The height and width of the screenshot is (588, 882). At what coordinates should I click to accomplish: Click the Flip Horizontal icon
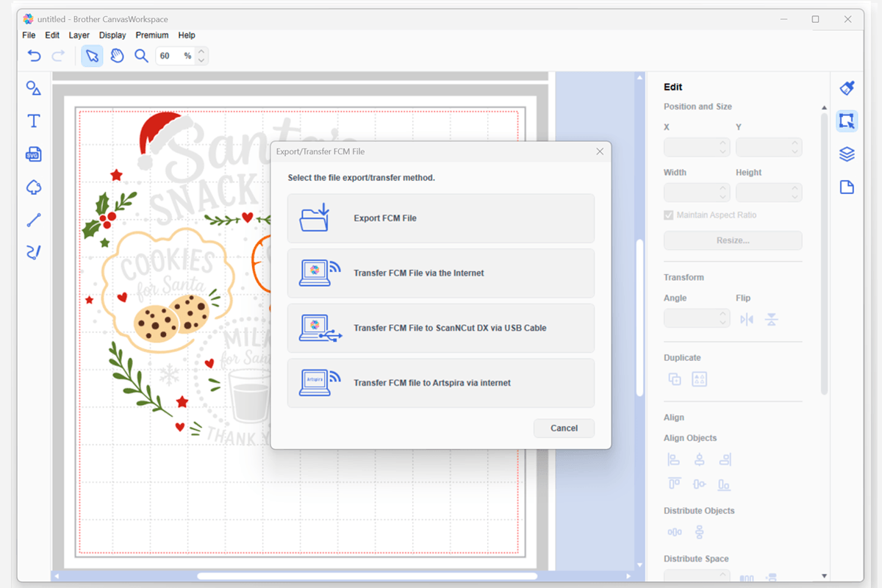tap(747, 320)
